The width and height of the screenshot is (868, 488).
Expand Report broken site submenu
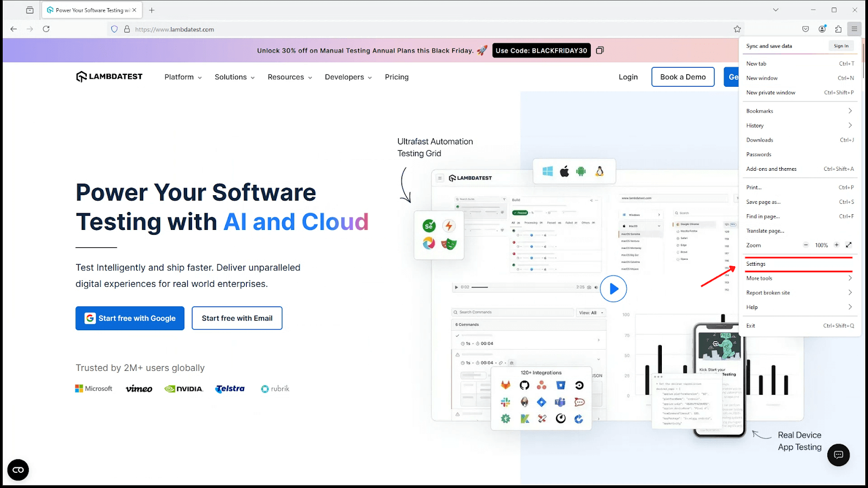tap(800, 293)
